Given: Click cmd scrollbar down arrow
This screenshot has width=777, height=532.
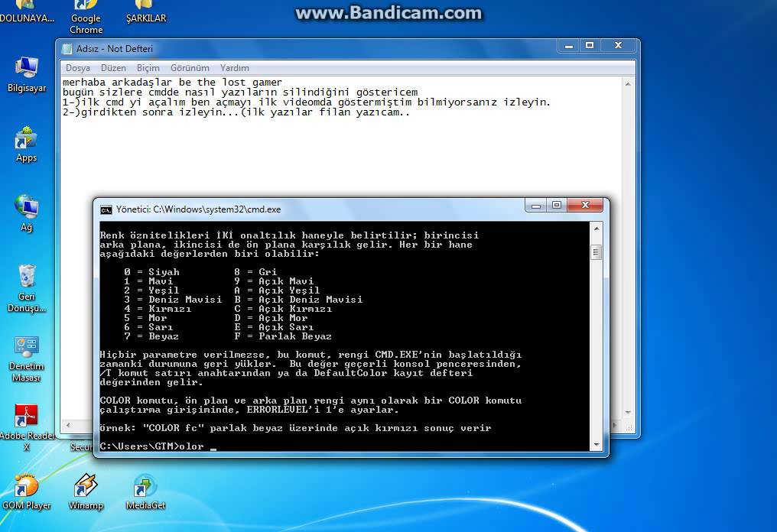Looking at the screenshot, I should [597, 445].
